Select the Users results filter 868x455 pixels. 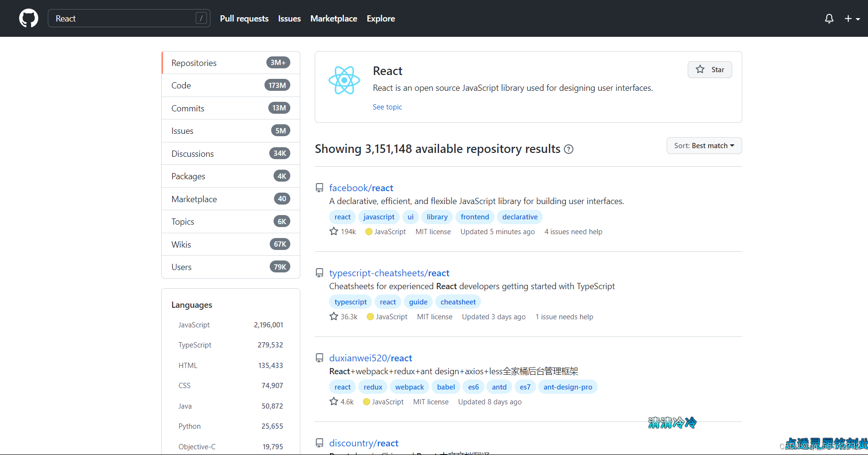231,267
